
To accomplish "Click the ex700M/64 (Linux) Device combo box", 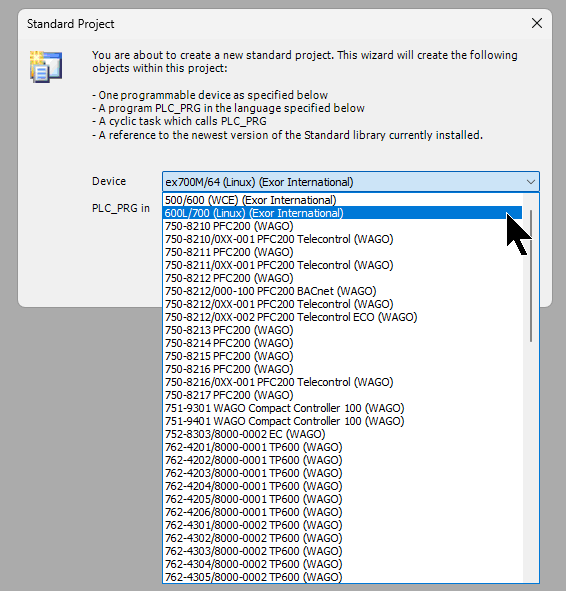I will pyautogui.click(x=350, y=182).
